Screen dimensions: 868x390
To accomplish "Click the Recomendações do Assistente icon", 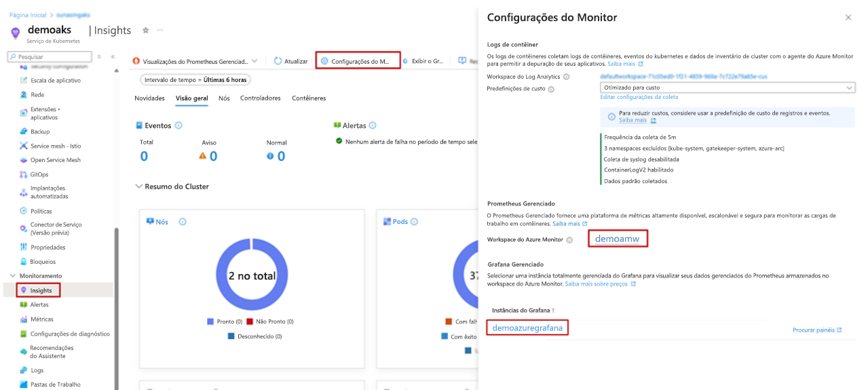I will pyautogui.click(x=24, y=351).
